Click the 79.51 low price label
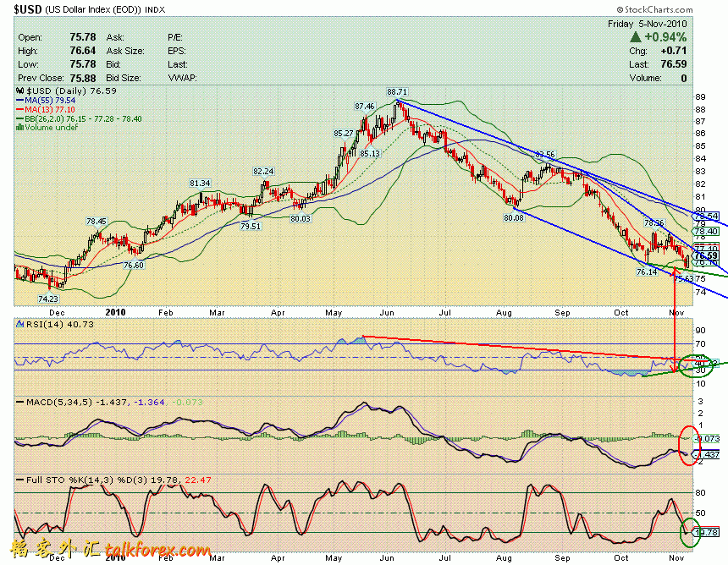Viewport: 728px width, 565px height. point(251,226)
